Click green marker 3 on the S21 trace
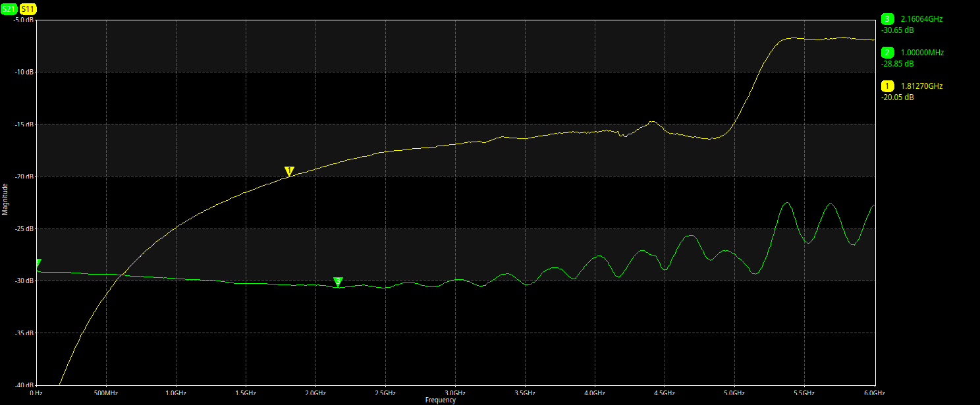The height and width of the screenshot is (405, 980). pos(338,282)
